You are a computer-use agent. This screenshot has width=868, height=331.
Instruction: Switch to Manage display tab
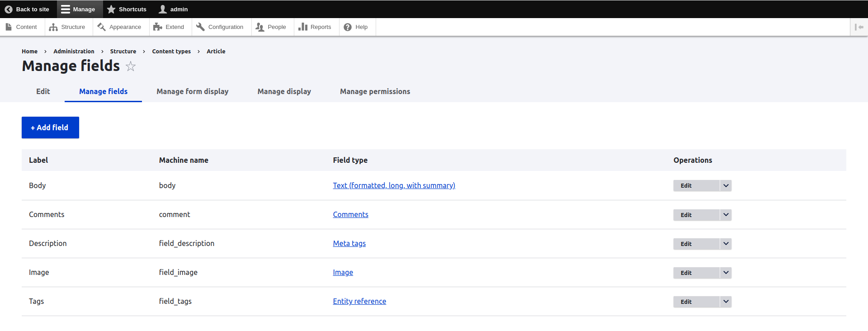(284, 91)
